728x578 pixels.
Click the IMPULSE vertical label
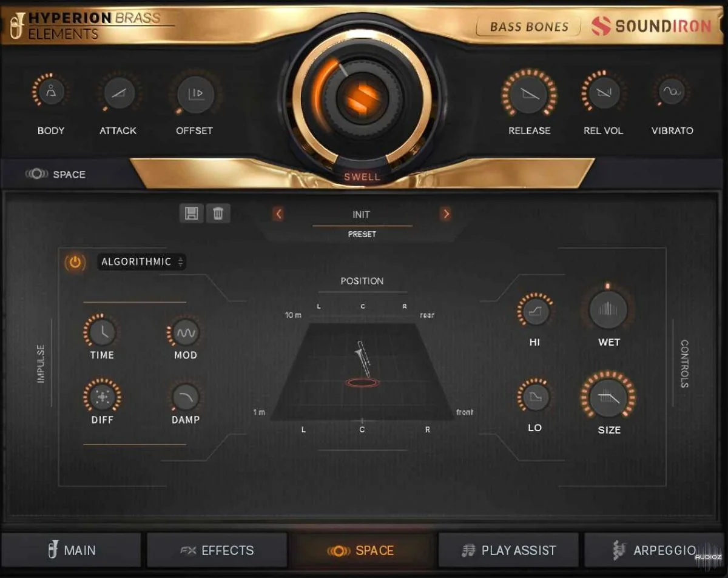(x=41, y=364)
